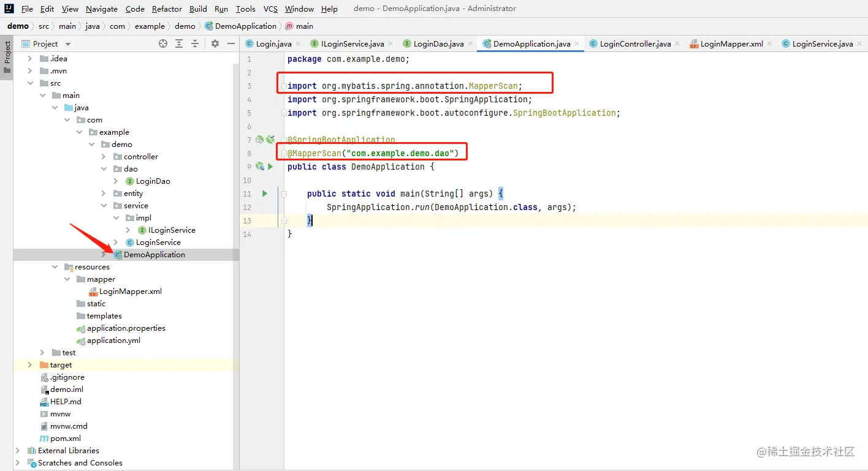This screenshot has height=471, width=868.
Task: Click main method breadcrumb
Action: pyautogui.click(x=299, y=26)
